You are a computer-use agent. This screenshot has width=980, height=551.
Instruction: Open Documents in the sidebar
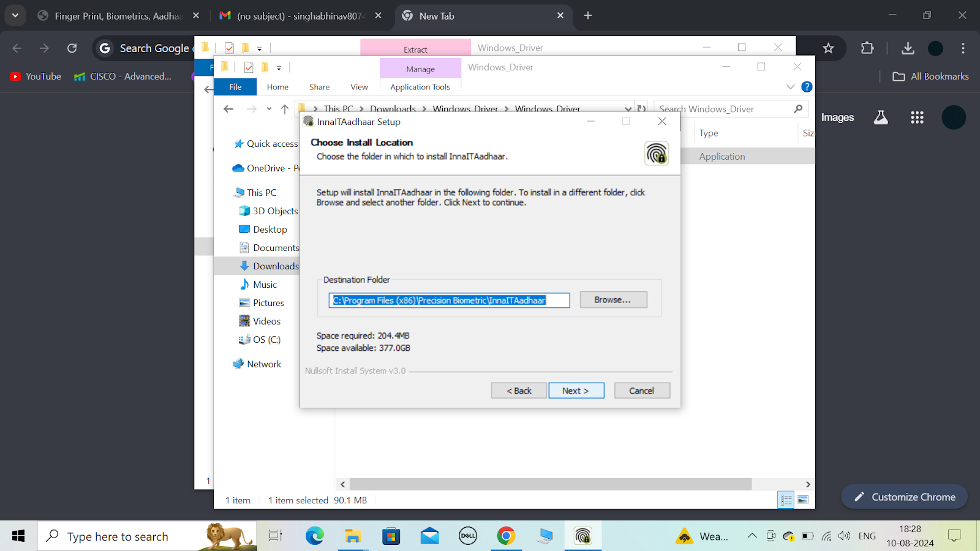point(269,248)
